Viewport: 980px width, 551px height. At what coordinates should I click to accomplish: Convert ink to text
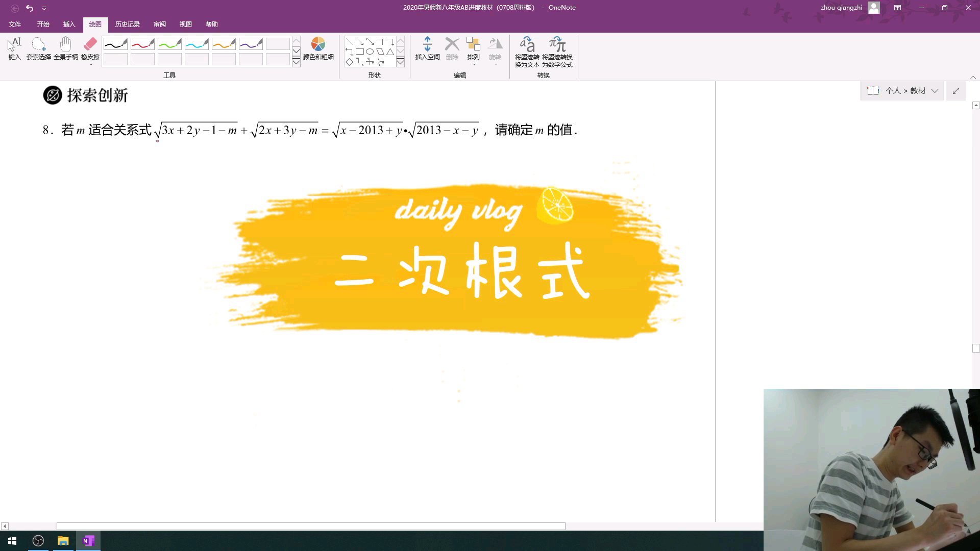click(x=527, y=52)
